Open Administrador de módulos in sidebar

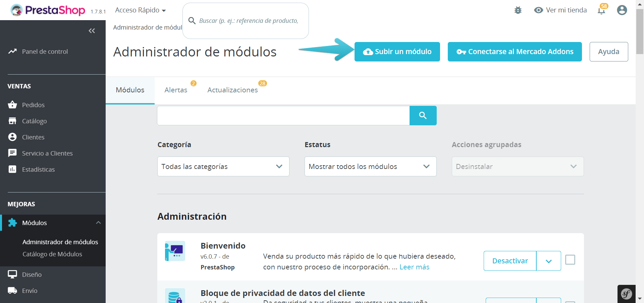60,242
